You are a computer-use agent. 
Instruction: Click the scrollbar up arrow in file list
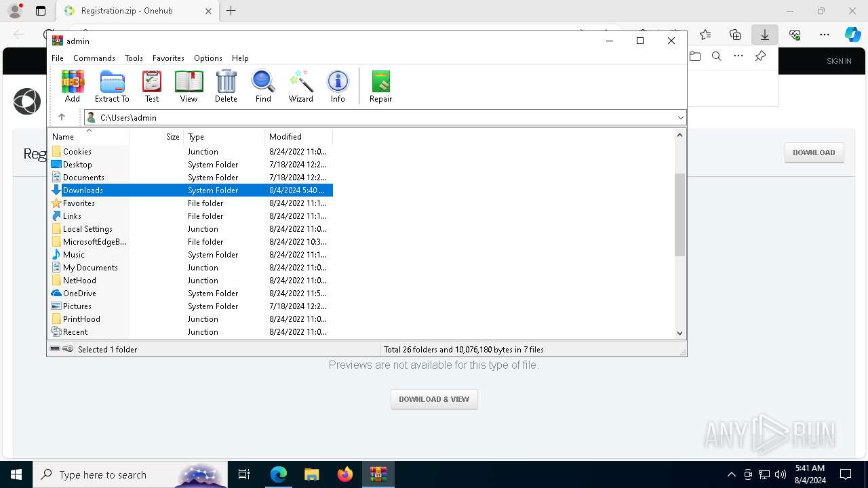point(679,134)
